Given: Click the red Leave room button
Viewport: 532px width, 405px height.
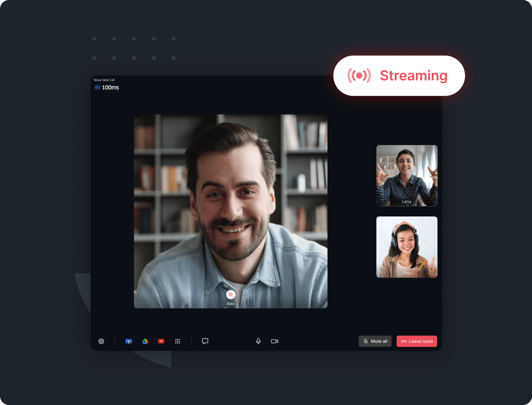Looking at the screenshot, I should [417, 341].
